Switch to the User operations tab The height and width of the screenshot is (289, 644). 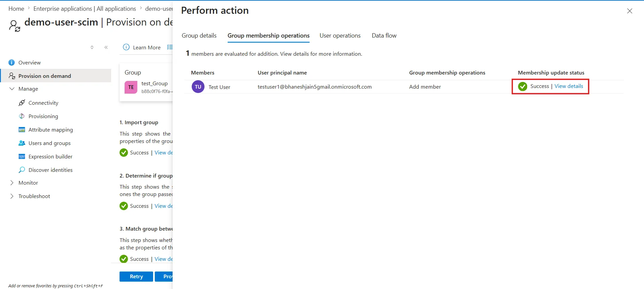(340, 36)
